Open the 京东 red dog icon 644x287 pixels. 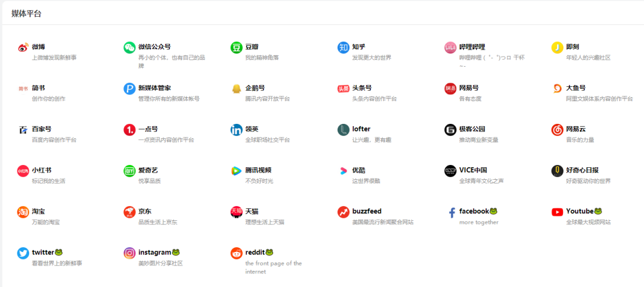[129, 212]
